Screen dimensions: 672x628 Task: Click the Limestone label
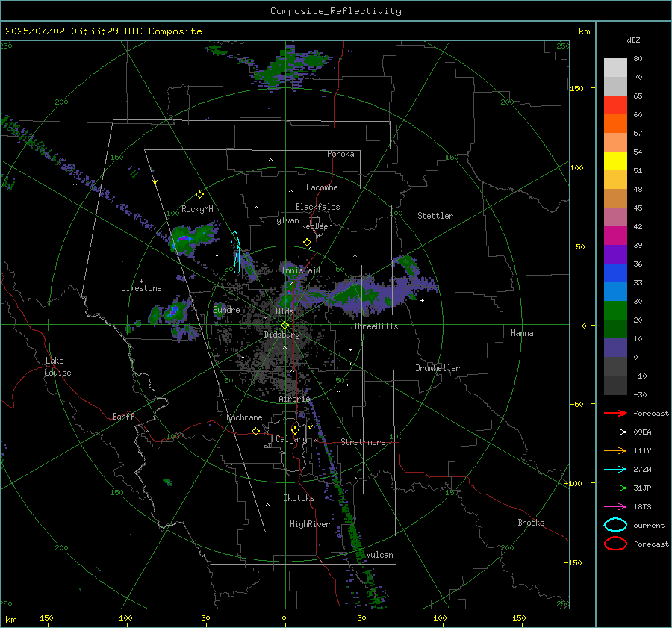pyautogui.click(x=141, y=288)
